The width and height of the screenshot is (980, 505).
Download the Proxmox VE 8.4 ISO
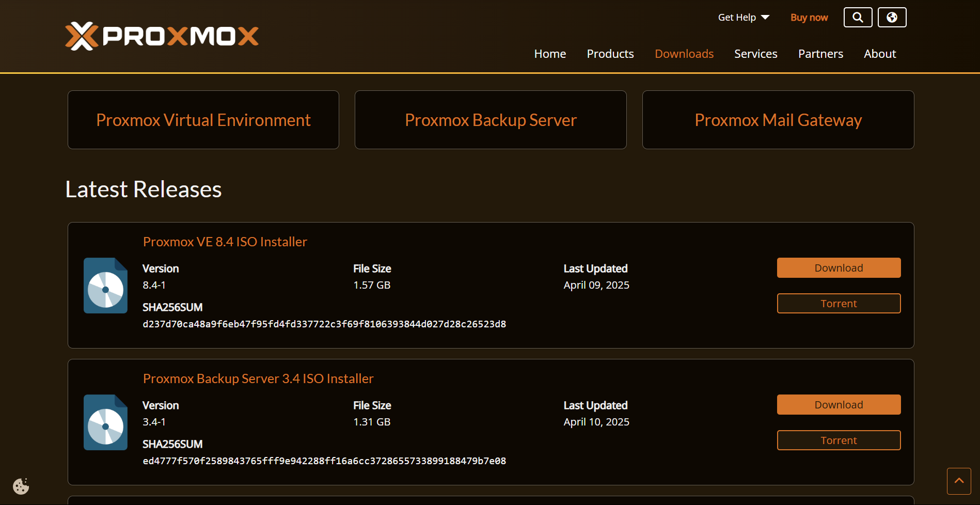point(839,268)
